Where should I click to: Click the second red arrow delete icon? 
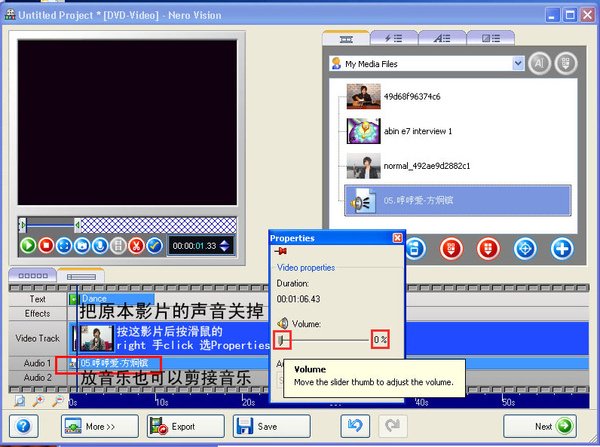[488, 249]
